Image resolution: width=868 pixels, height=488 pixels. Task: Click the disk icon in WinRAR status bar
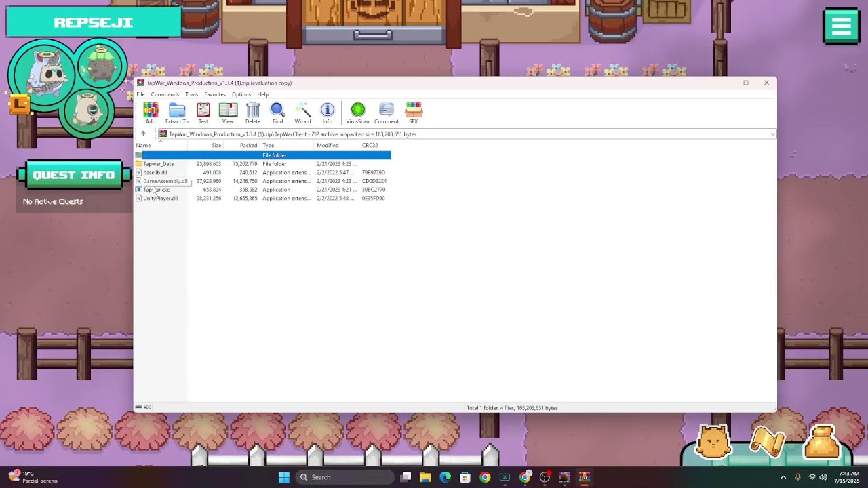pyautogui.click(x=139, y=407)
